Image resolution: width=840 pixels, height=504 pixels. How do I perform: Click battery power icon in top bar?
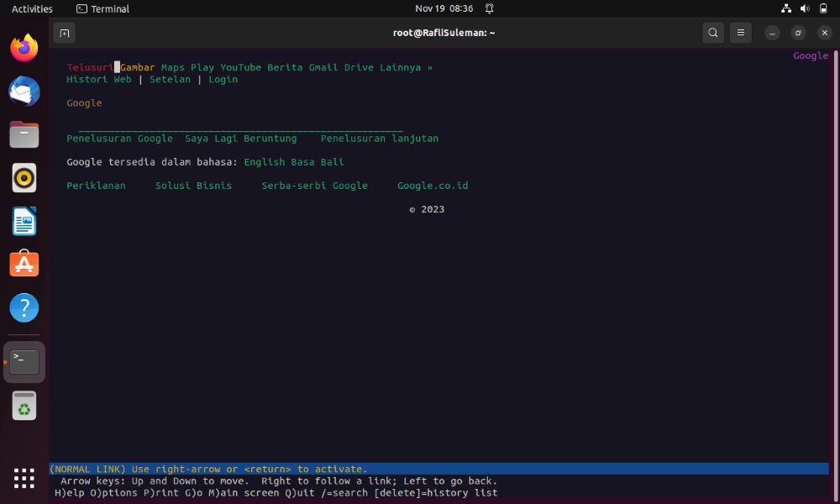point(823,8)
